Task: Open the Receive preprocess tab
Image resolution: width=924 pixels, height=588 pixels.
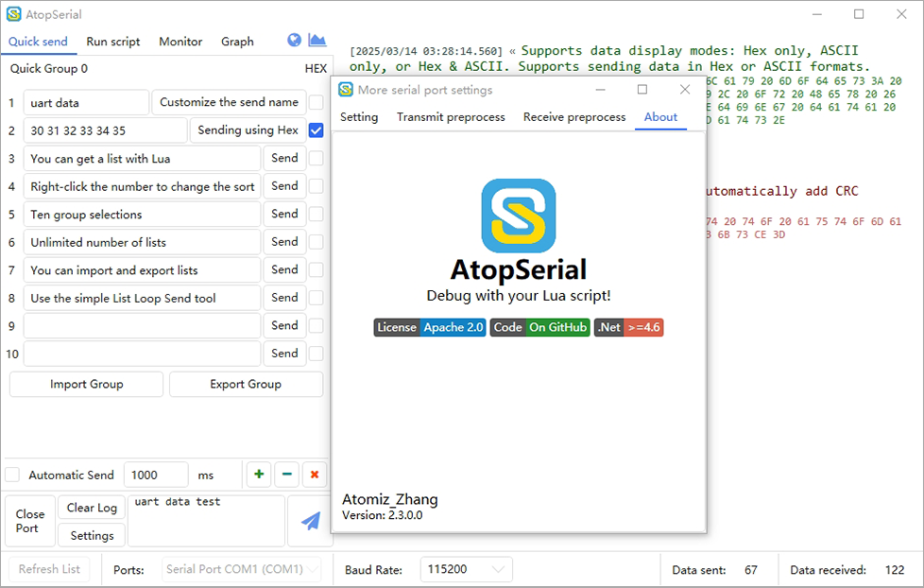Action: [574, 117]
